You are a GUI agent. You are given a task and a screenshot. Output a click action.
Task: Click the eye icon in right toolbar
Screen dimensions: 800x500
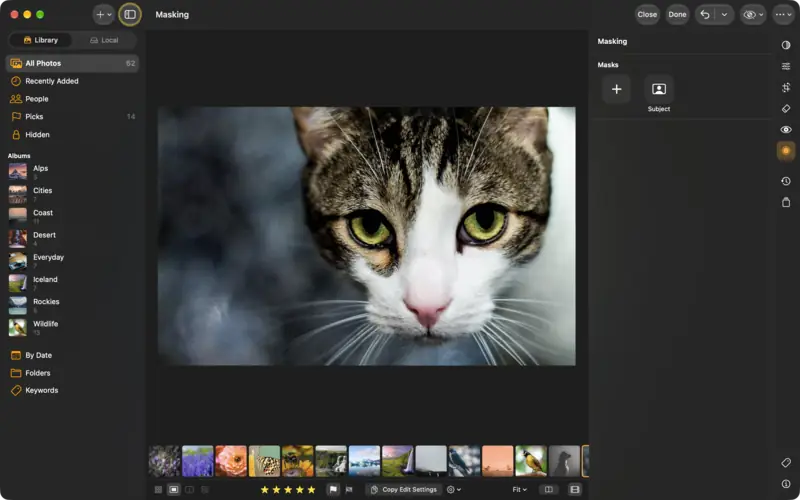tap(786, 130)
